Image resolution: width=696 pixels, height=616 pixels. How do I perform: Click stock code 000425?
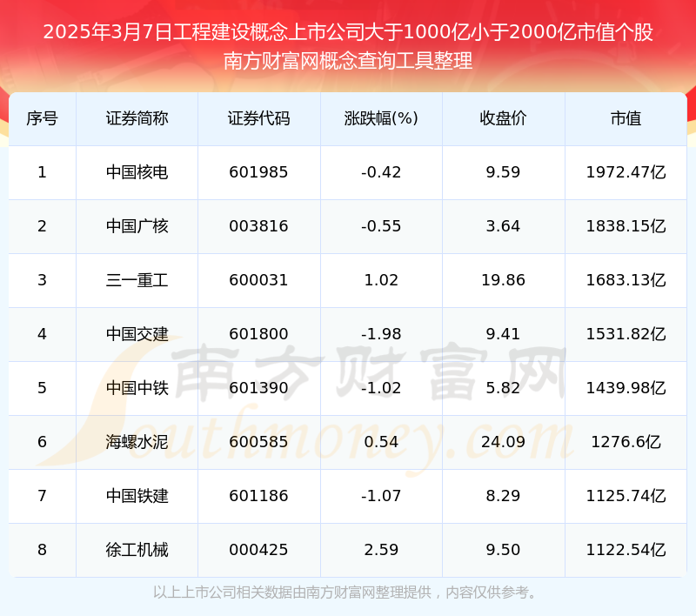point(258,550)
